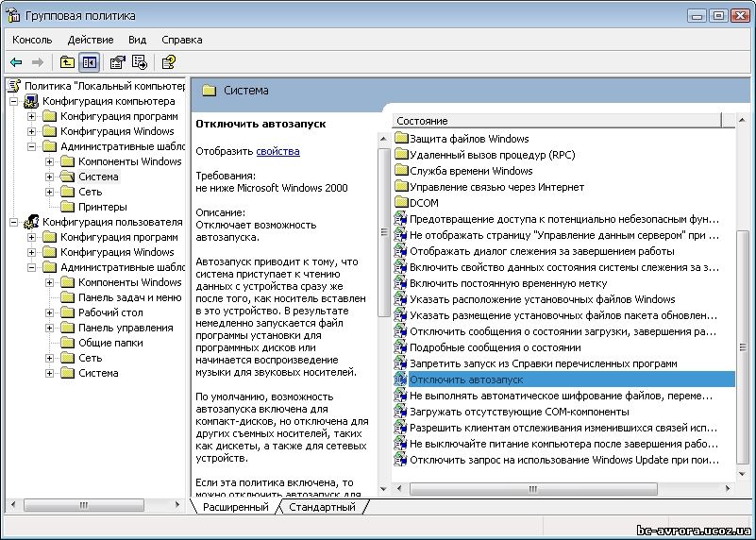Image resolution: width=756 pixels, height=540 pixels.
Task: Select Система under computer Административные шаблоны
Action: pos(98,177)
